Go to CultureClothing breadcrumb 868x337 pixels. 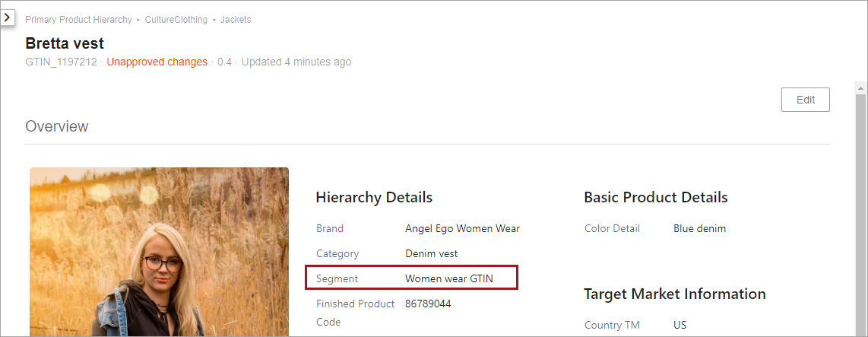tap(176, 20)
